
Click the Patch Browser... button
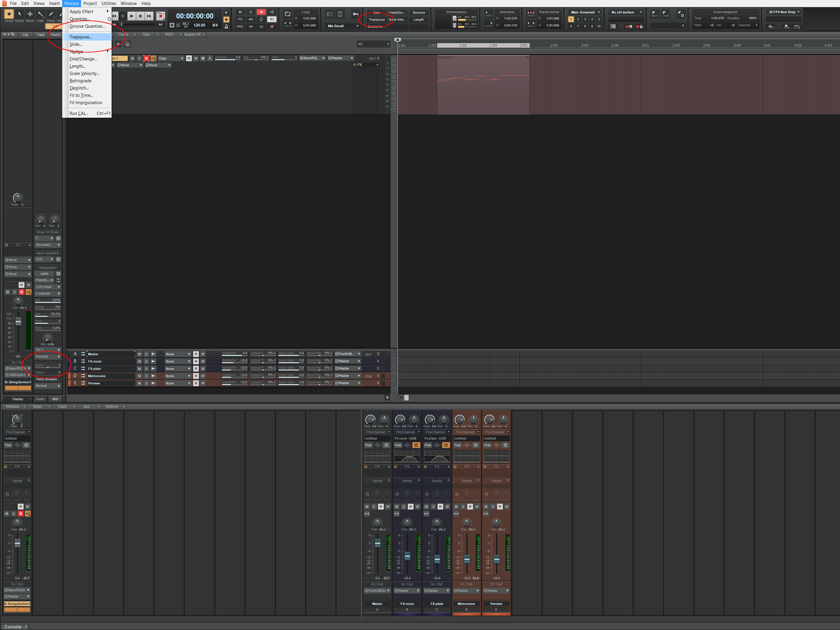pyautogui.click(x=48, y=379)
